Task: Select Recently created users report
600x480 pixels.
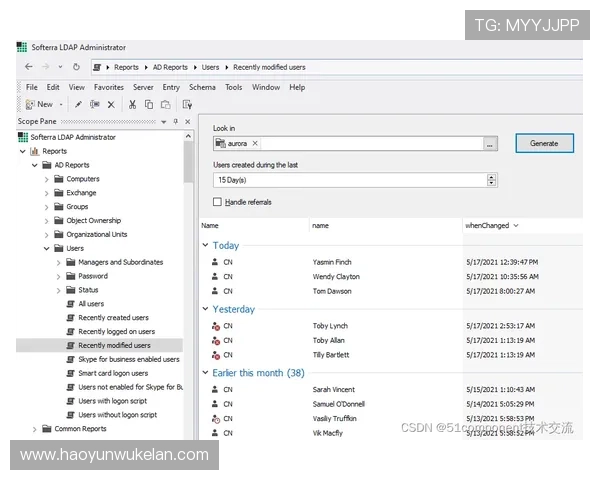Action: [113, 318]
